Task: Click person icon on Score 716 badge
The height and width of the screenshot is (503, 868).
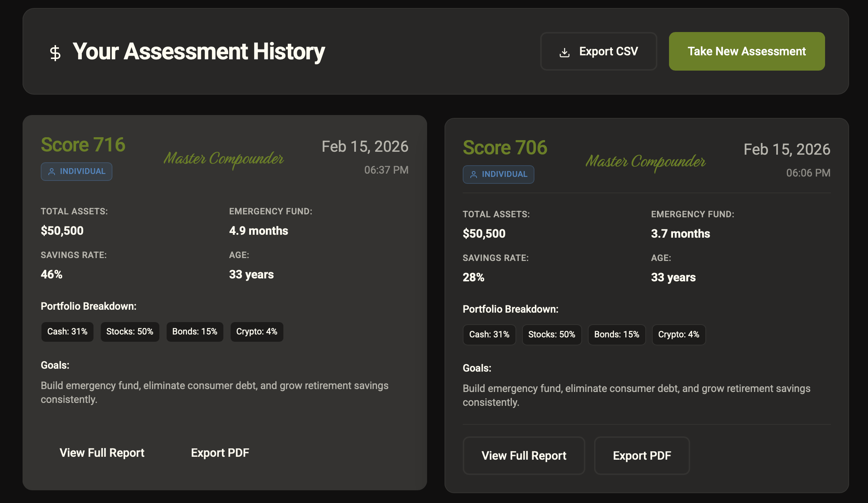Action: (52, 172)
